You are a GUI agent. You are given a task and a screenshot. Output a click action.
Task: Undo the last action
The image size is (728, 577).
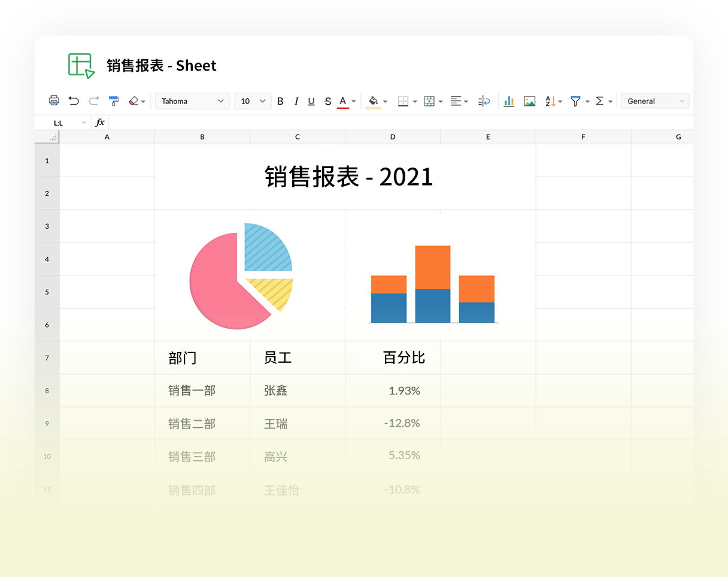(x=74, y=101)
